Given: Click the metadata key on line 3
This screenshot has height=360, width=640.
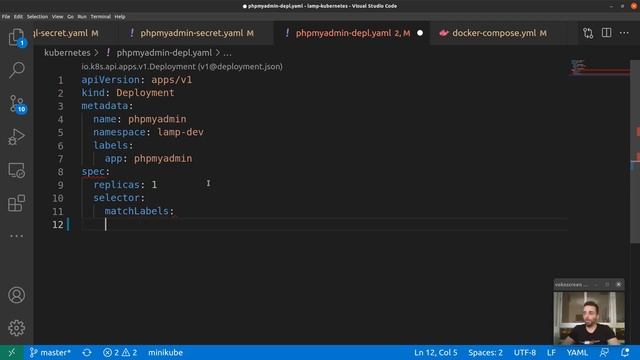Looking at the screenshot, I should [104, 106].
